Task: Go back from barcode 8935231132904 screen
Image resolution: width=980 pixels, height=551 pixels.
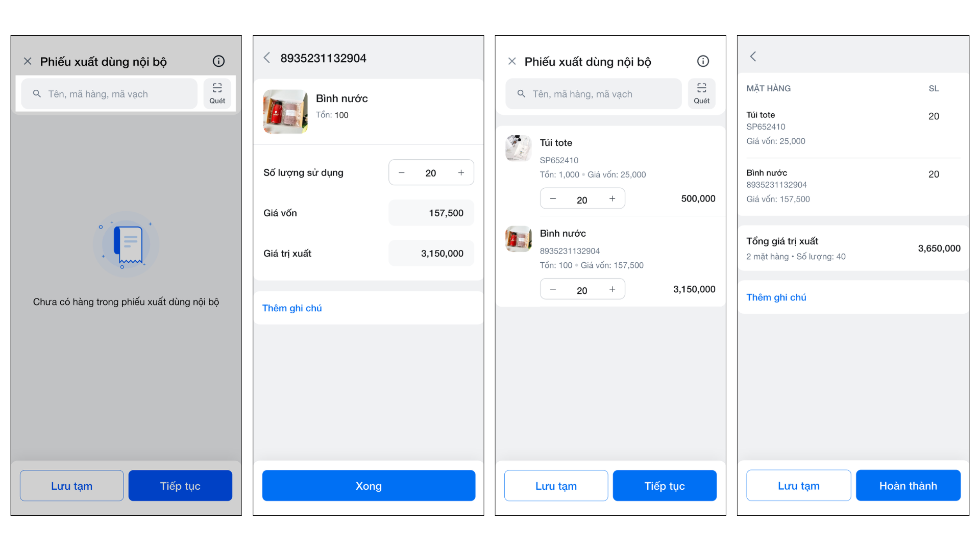Action: [x=267, y=58]
